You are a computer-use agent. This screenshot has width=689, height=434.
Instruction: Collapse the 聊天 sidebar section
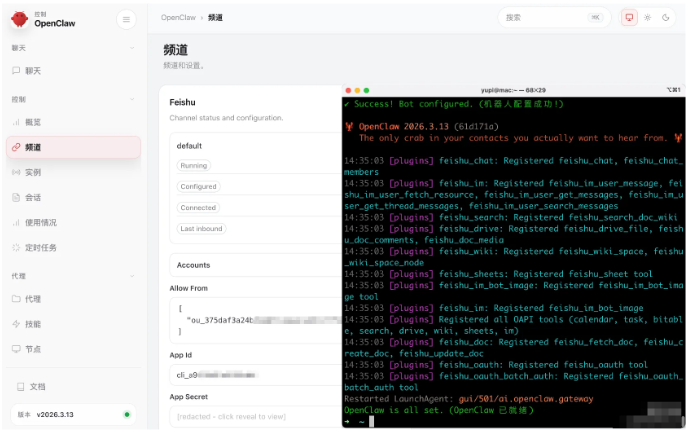132,47
